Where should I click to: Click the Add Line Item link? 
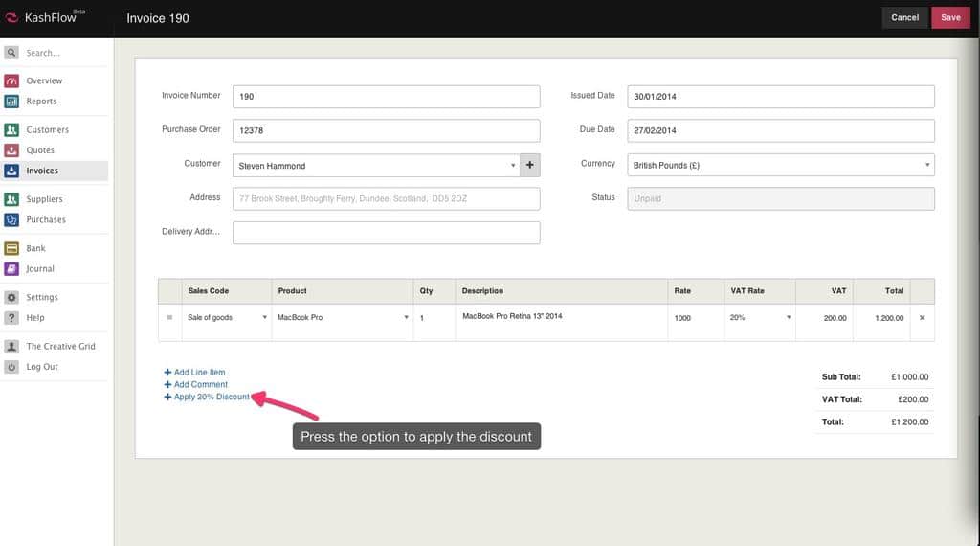pyautogui.click(x=199, y=372)
